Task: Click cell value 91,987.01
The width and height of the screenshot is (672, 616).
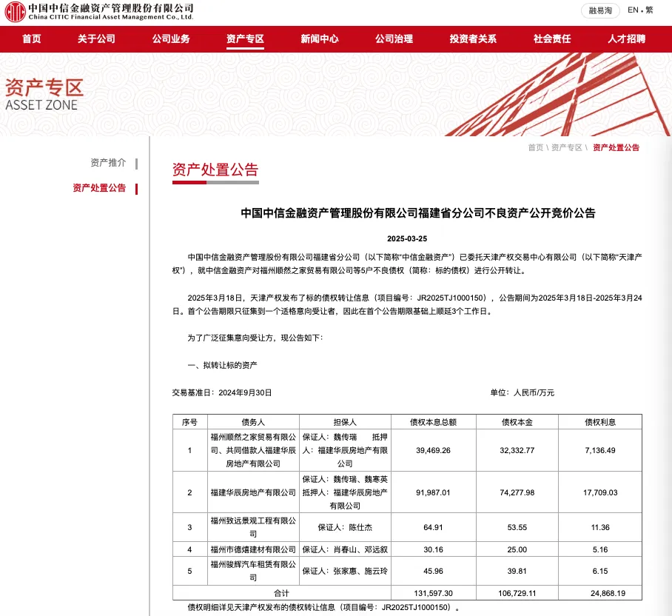Action: tap(433, 492)
